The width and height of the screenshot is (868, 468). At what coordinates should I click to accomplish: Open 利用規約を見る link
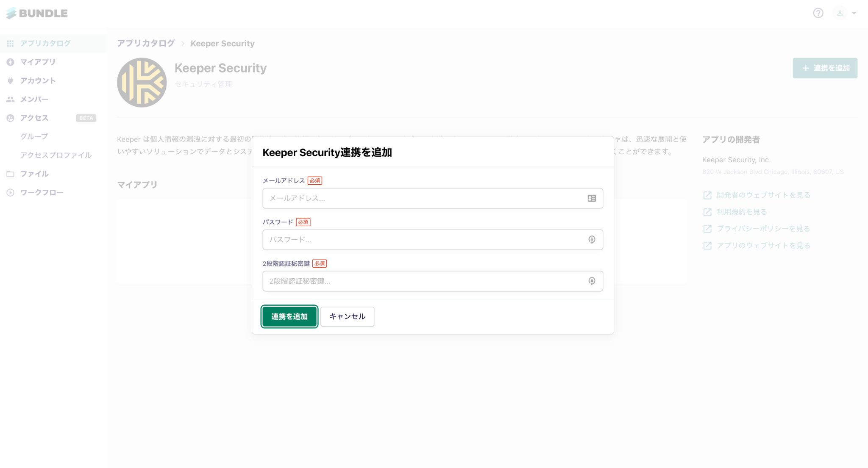point(742,212)
